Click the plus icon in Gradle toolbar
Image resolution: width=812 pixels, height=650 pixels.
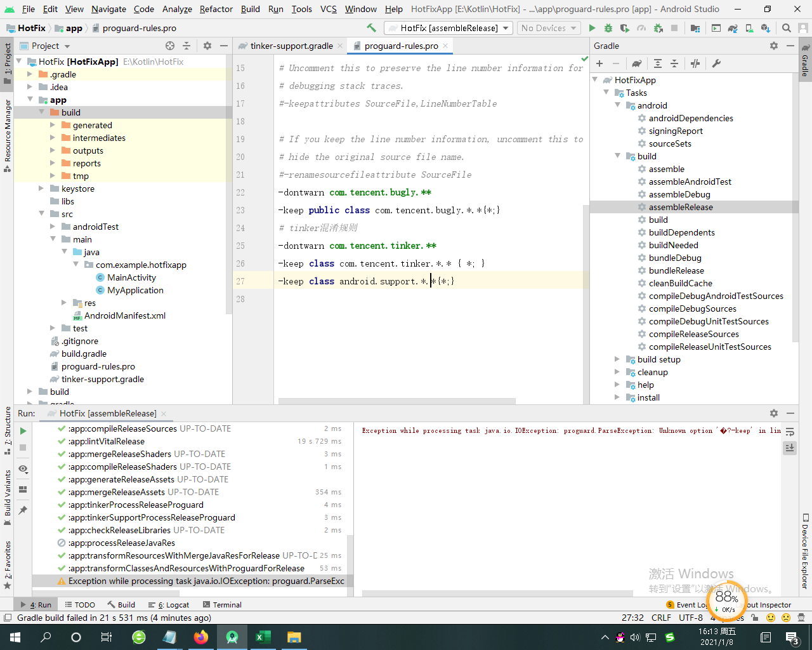599,63
